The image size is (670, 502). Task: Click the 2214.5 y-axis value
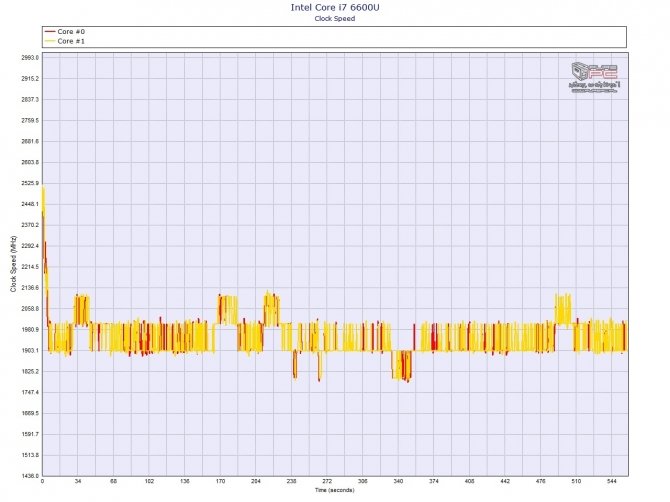tap(30, 267)
